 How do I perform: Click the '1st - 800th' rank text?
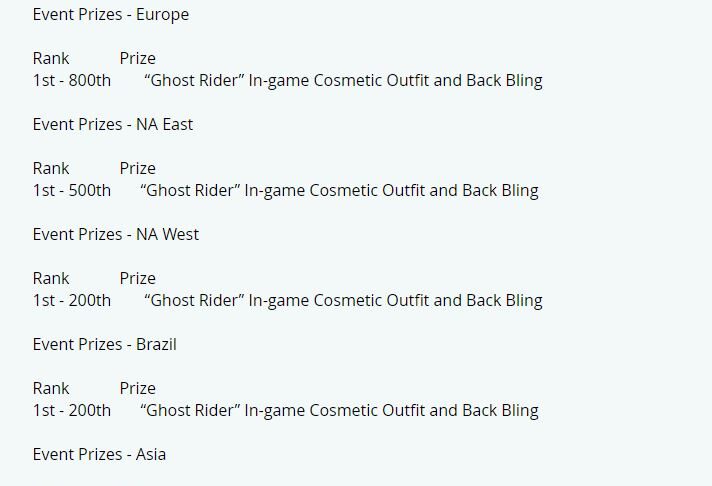point(72,80)
